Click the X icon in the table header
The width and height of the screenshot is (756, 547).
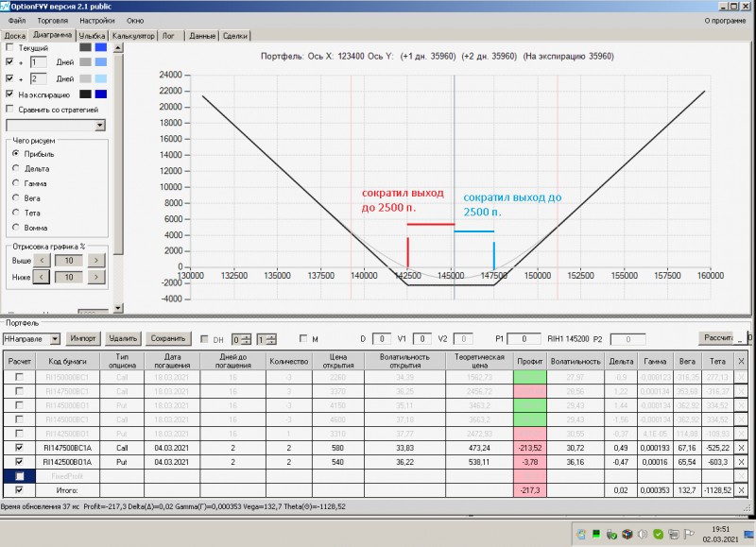pos(741,361)
